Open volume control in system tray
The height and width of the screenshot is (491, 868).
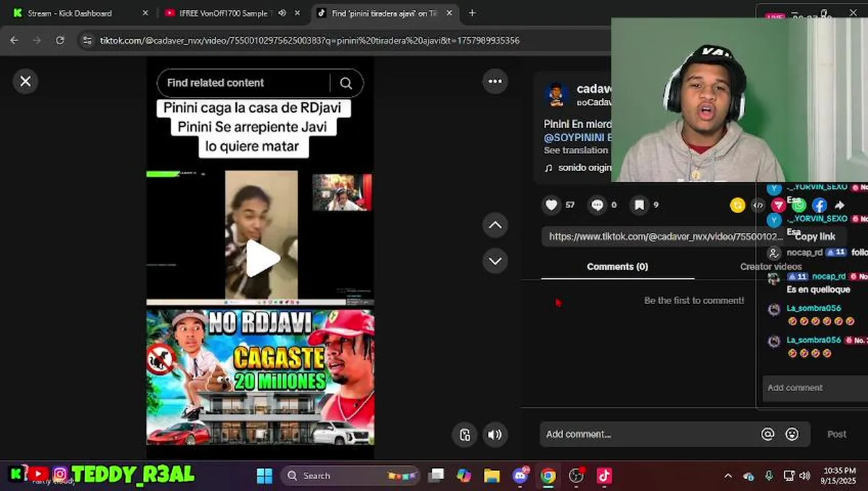click(805, 476)
